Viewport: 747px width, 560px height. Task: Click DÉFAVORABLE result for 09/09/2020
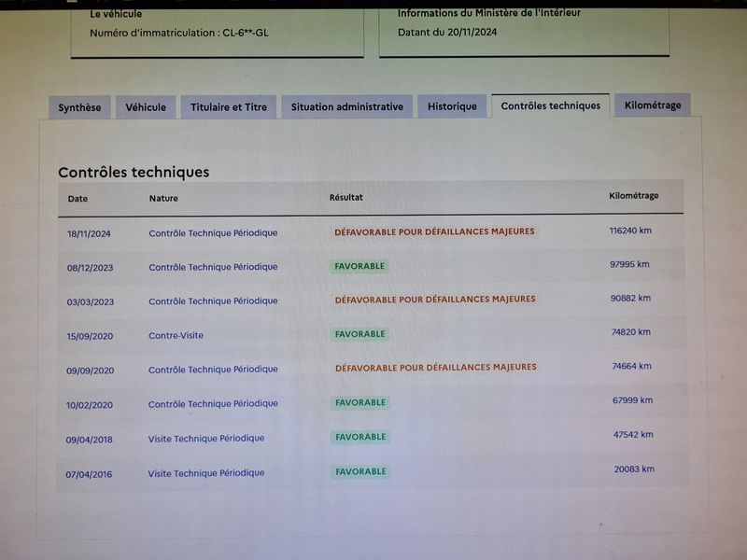(436, 368)
